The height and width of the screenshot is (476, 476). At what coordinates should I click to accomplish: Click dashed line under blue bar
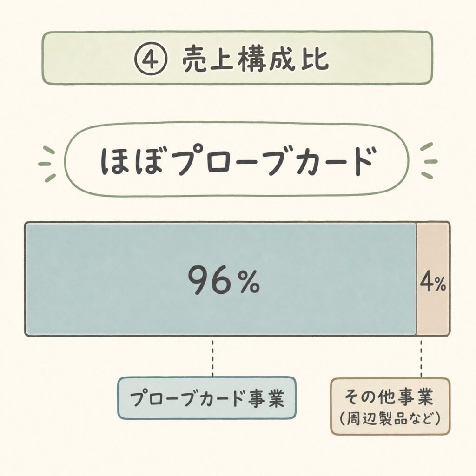click(x=212, y=358)
